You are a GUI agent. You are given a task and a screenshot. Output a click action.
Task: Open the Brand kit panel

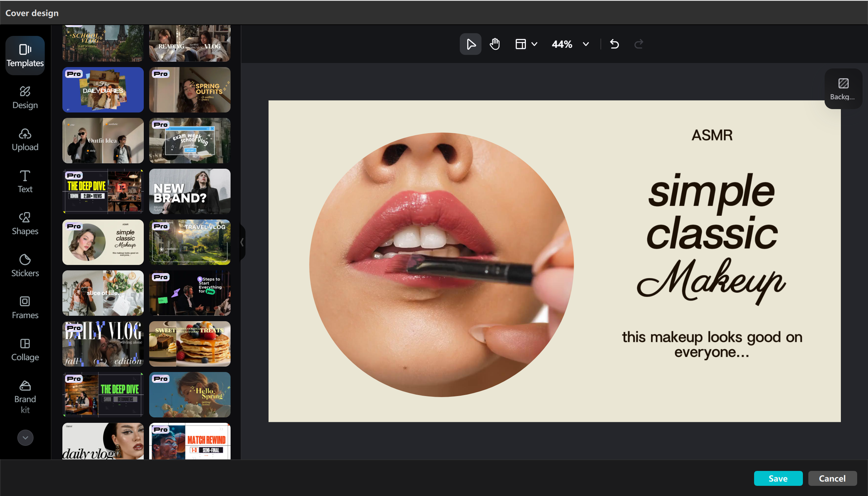[x=25, y=396]
